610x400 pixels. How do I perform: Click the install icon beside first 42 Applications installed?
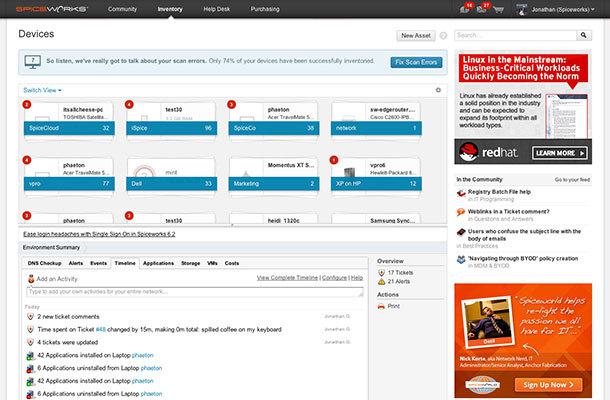coord(30,356)
